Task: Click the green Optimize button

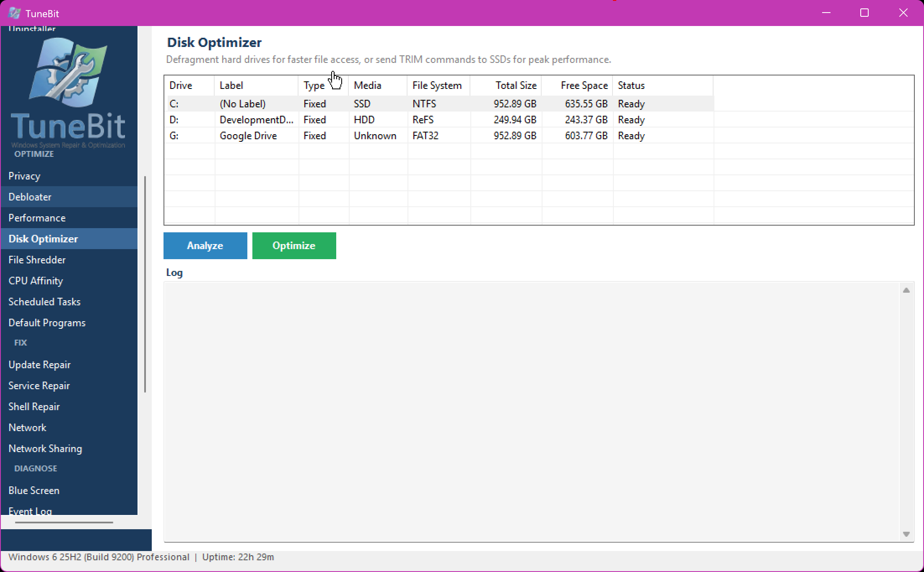Action: 294,246
